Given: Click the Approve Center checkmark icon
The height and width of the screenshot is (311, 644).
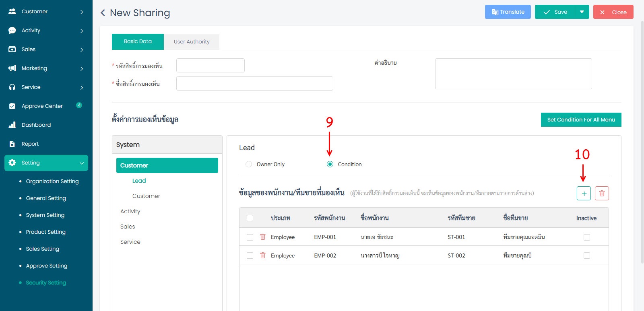Looking at the screenshot, I should tap(12, 106).
